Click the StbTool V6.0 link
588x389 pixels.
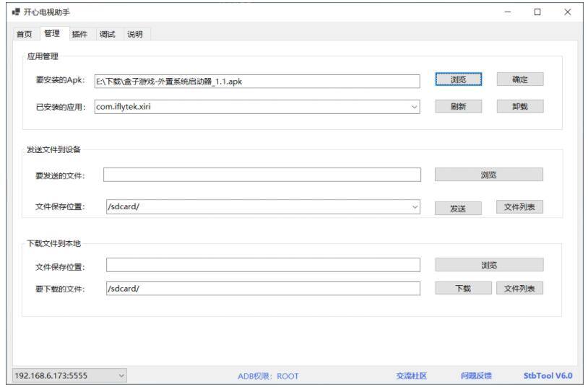pos(548,375)
